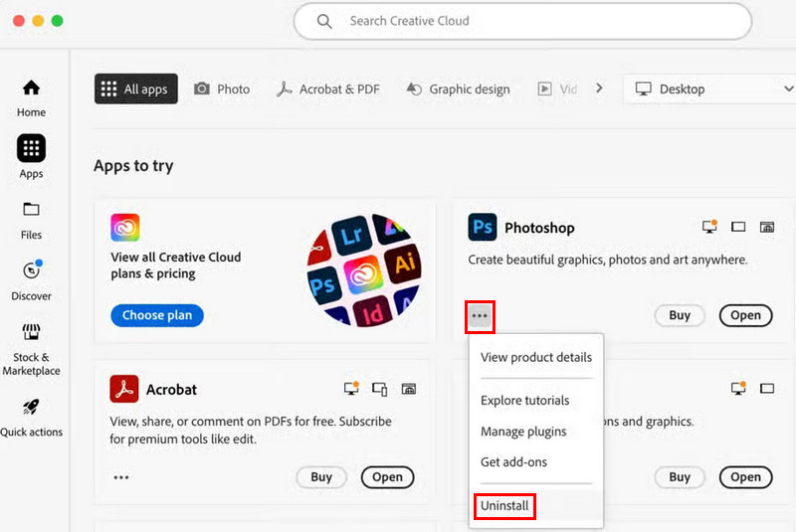Viewport: 796px width, 532px height.
Task: Select the All apps tab
Action: click(136, 89)
